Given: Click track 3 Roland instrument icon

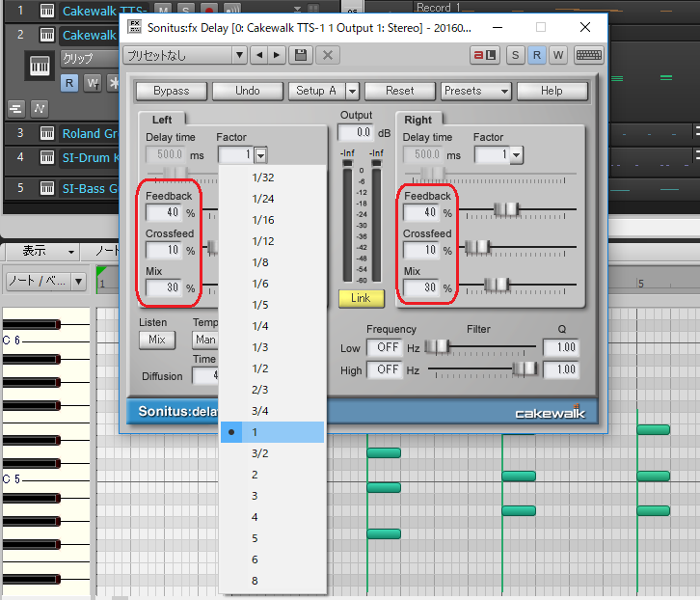Looking at the screenshot, I should point(47,133).
